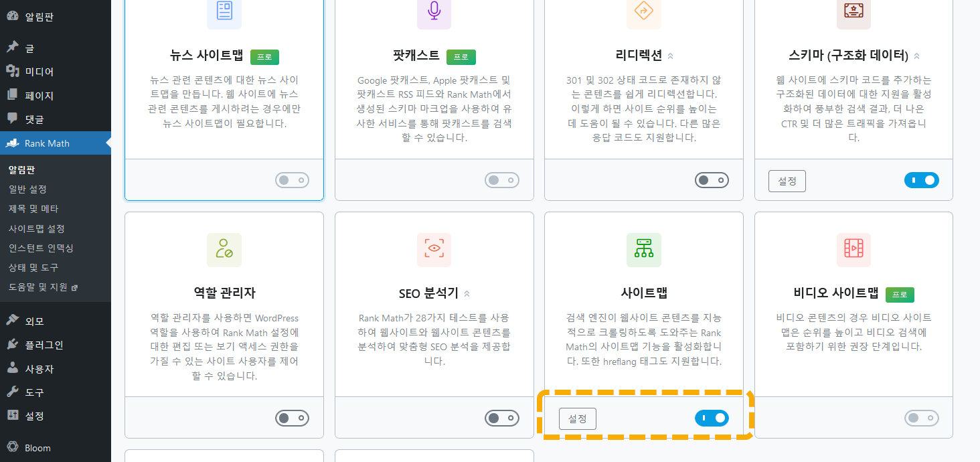The image size is (980, 462).
Task: Click the Role Manager module icon
Action: click(x=224, y=250)
